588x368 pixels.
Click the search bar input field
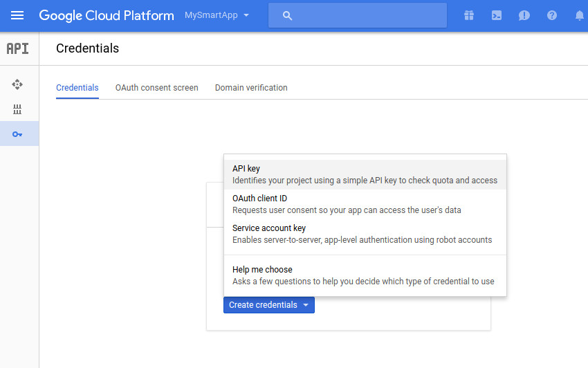358,15
